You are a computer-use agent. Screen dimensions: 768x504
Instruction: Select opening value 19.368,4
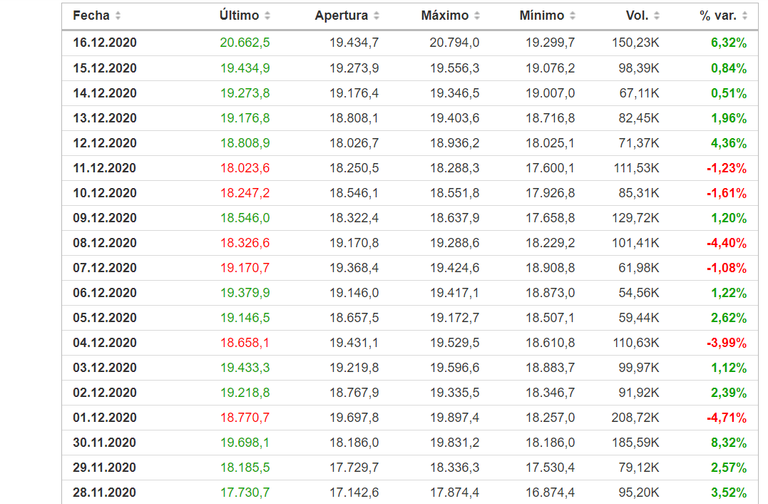click(354, 268)
